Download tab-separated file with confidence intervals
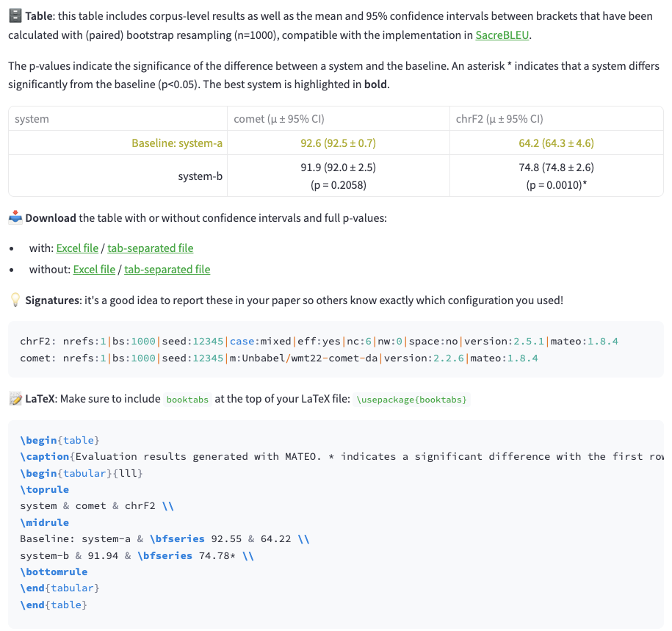Viewport: 672px width, 631px height. pyautogui.click(x=151, y=248)
